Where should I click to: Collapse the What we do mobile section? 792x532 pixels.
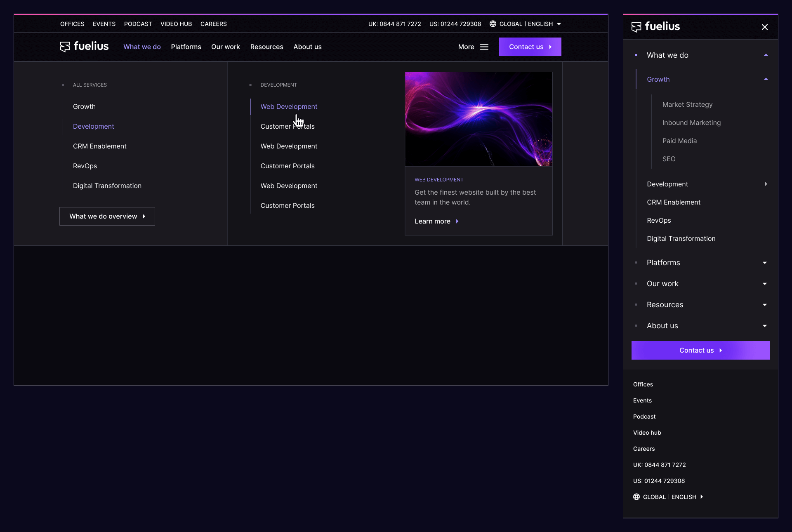click(766, 55)
